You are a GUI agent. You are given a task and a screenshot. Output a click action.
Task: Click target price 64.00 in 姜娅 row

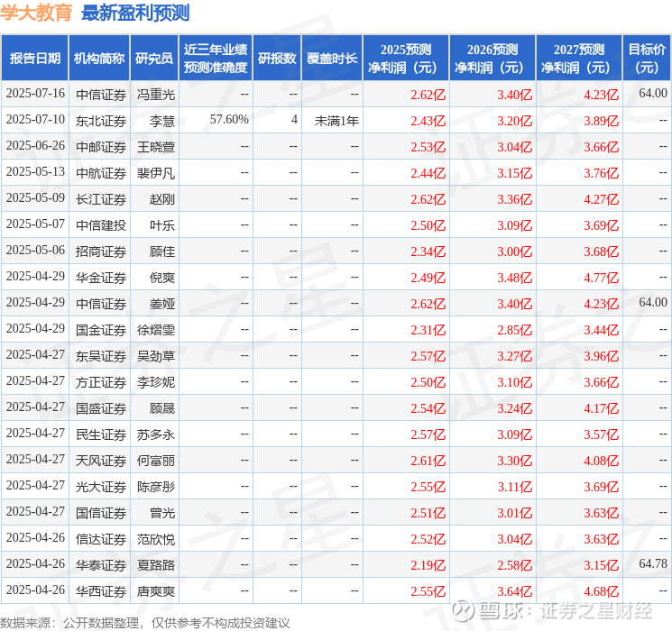[x=653, y=303]
